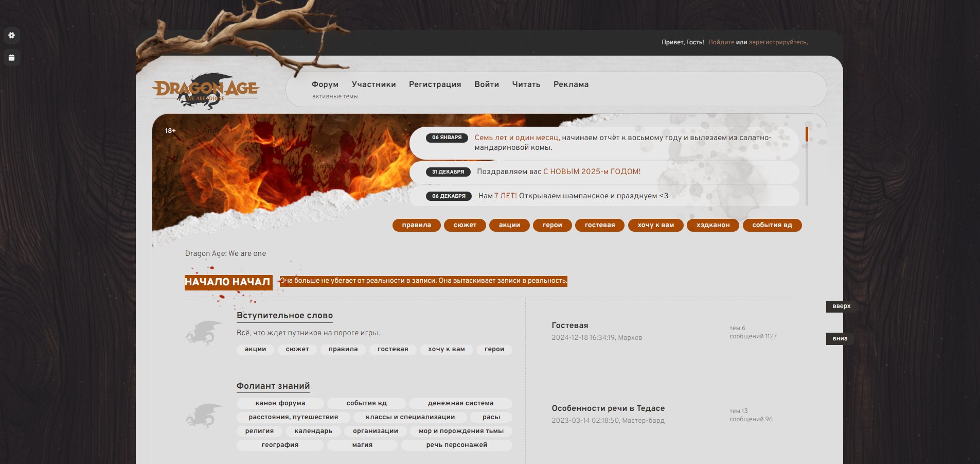
Task: Open the речь персонажей tag
Action: tap(457, 445)
